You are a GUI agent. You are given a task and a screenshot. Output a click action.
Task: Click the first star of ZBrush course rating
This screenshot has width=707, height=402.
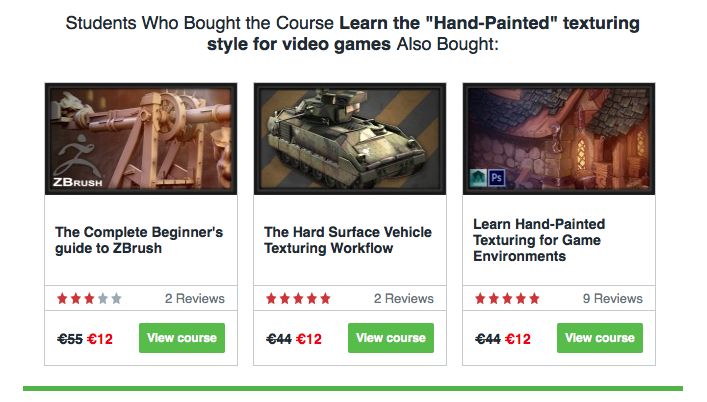62,298
